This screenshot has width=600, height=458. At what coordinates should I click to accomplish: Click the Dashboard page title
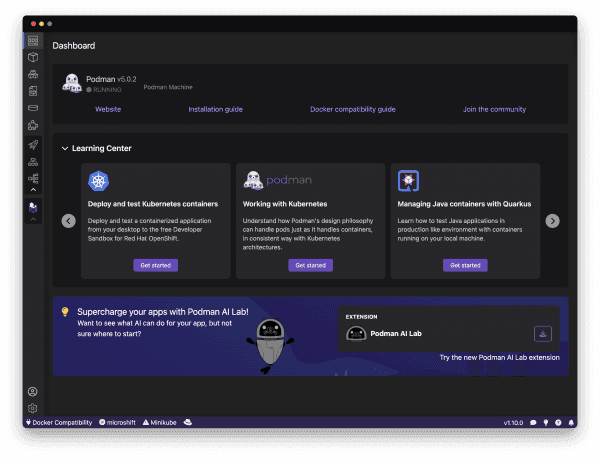pyautogui.click(x=74, y=46)
